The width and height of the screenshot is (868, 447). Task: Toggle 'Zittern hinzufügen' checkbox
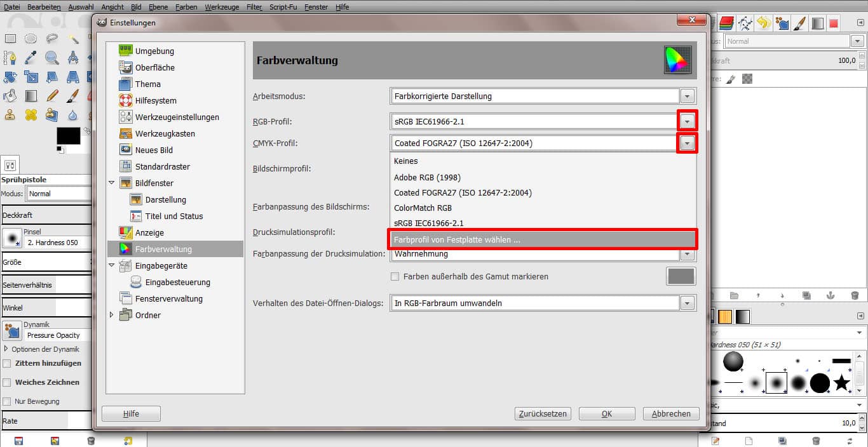(x=7, y=363)
